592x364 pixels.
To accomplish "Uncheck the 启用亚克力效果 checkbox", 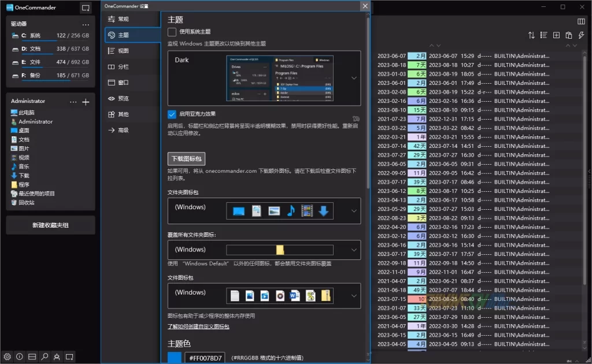I will (172, 114).
